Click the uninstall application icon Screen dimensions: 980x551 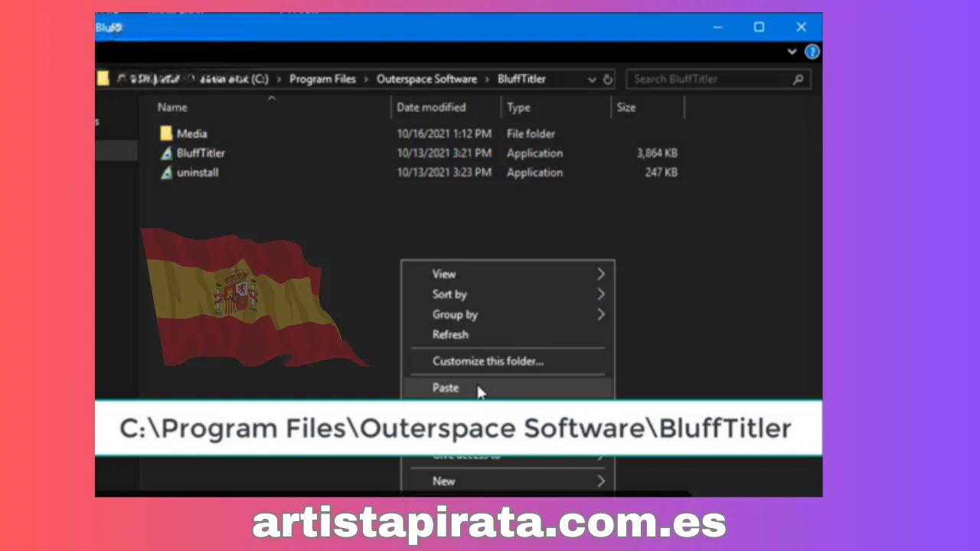click(x=166, y=173)
